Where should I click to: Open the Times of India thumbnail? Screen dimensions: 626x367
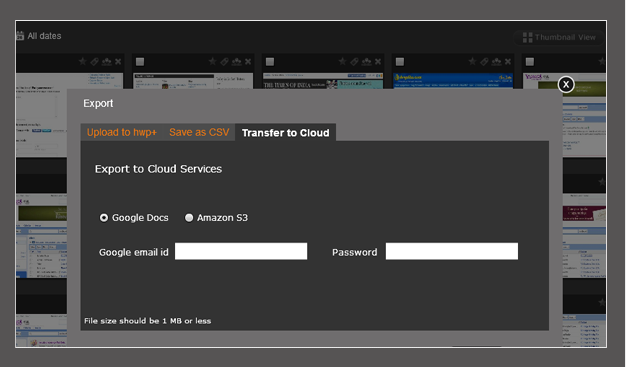coord(323,81)
